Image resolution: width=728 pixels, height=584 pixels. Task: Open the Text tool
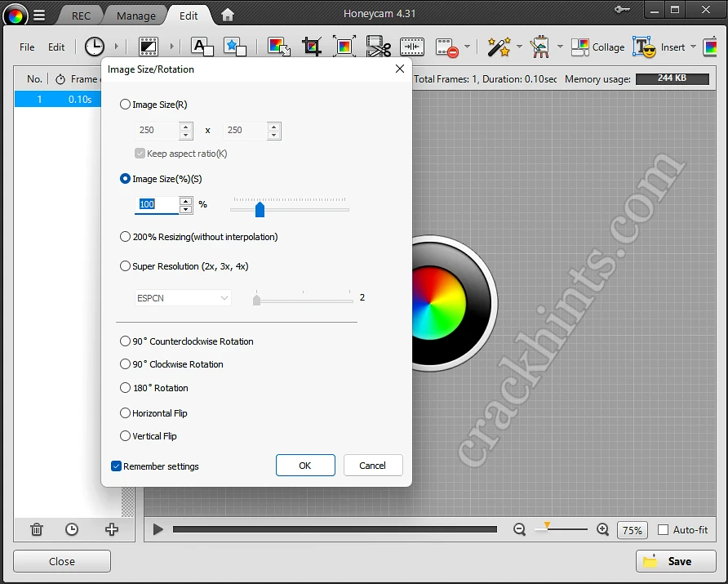[201, 47]
